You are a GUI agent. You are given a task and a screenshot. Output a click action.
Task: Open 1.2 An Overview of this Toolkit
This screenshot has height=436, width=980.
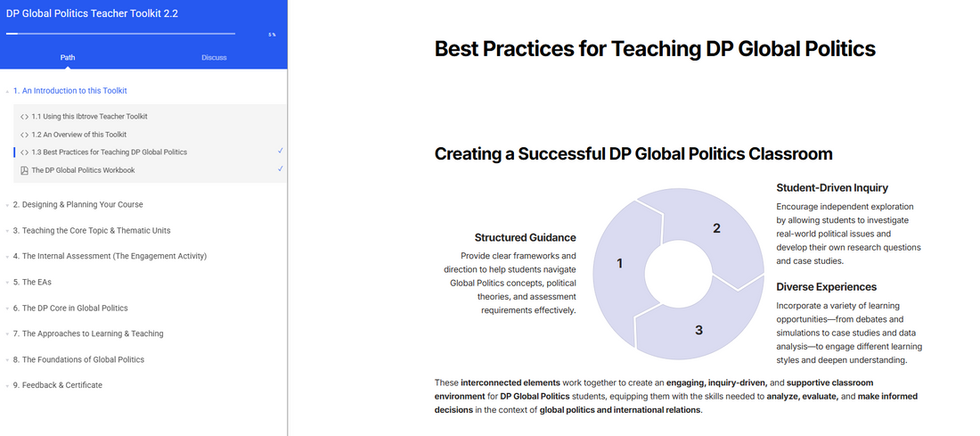click(78, 135)
